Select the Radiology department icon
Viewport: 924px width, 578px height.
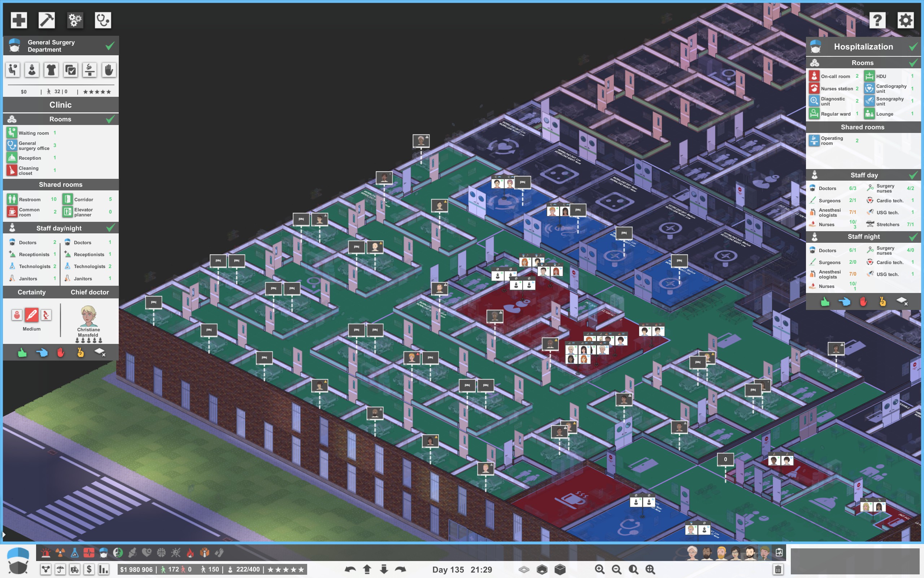pos(60,552)
